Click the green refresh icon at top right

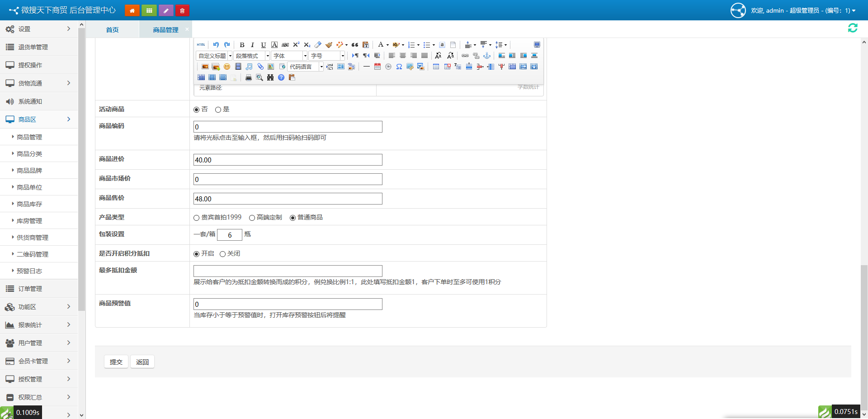[x=853, y=28]
